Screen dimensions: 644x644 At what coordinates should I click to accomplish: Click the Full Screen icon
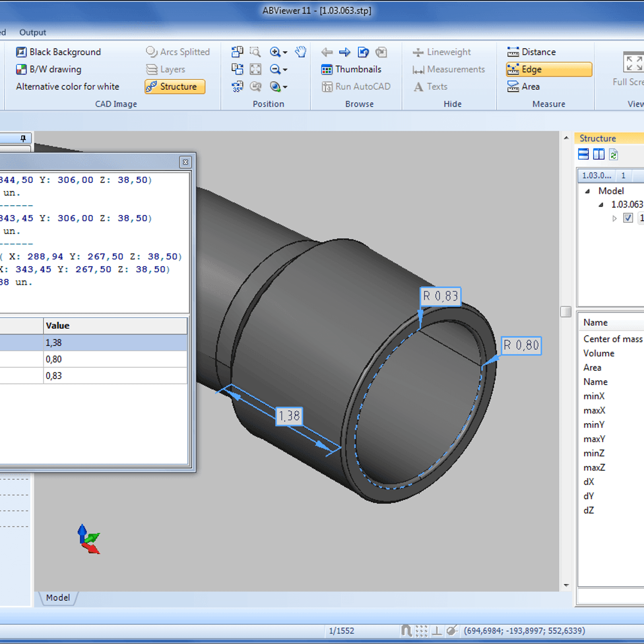[x=633, y=63]
